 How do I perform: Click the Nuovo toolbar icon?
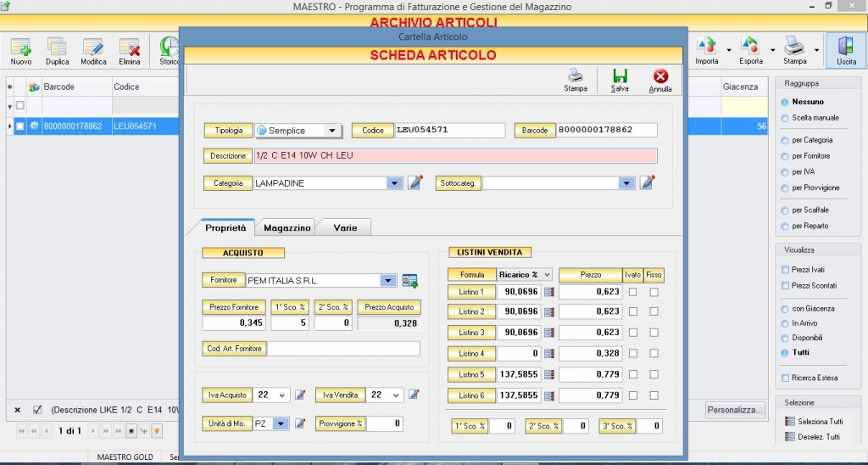(21, 51)
